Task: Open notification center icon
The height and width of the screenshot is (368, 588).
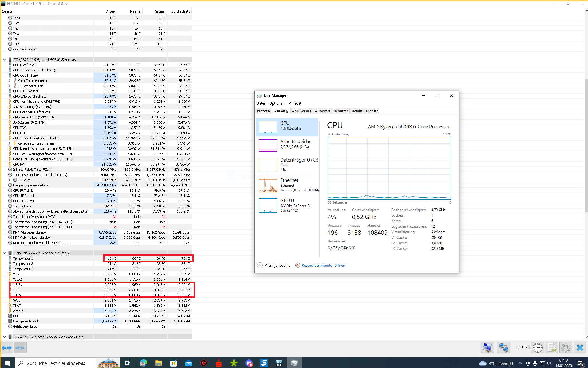Action: (581, 363)
